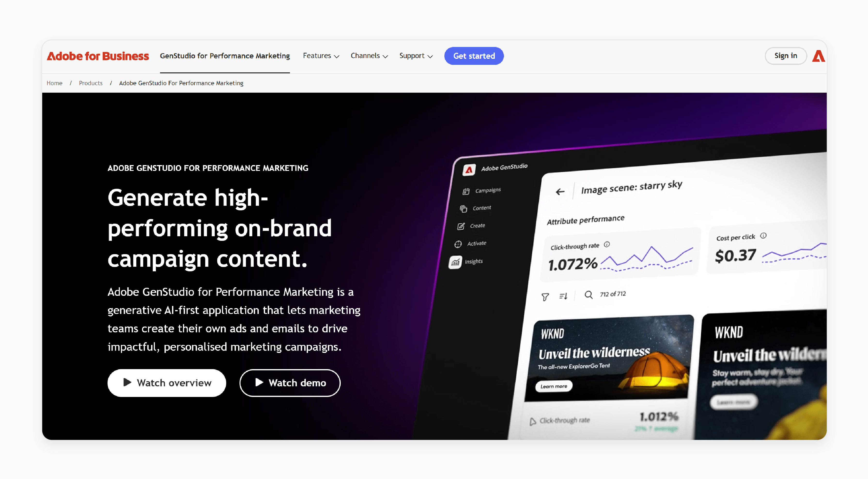This screenshot has height=479, width=868.
Task: Click the '712 of 712' results count
Action: (x=612, y=294)
